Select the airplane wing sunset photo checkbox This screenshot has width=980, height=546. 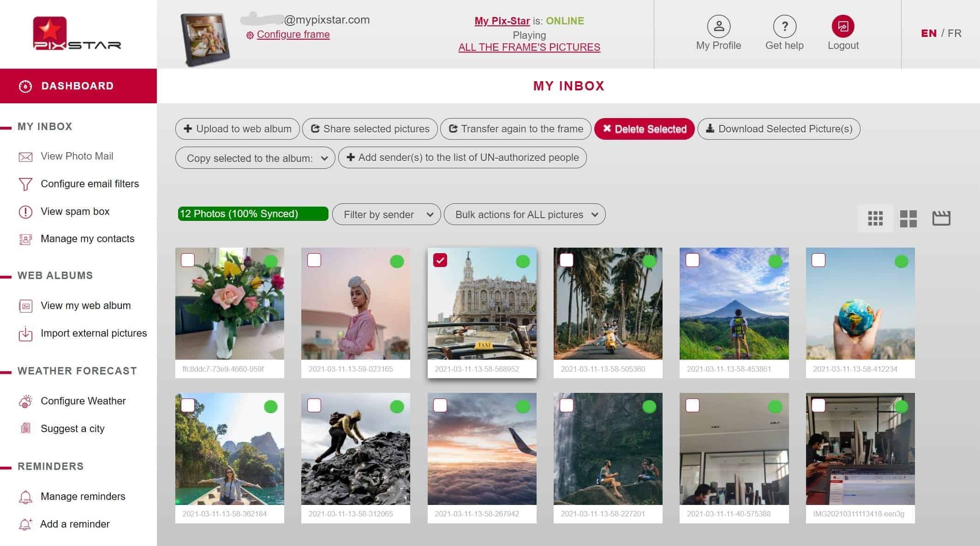440,406
